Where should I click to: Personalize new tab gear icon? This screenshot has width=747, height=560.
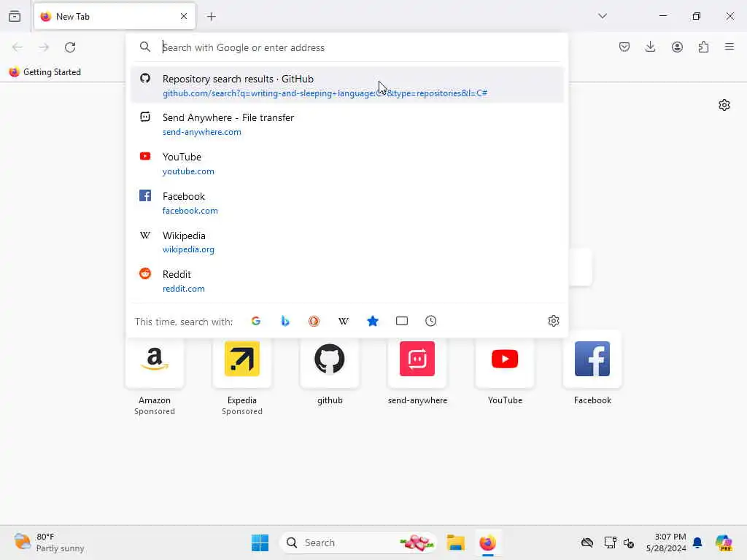(x=724, y=105)
